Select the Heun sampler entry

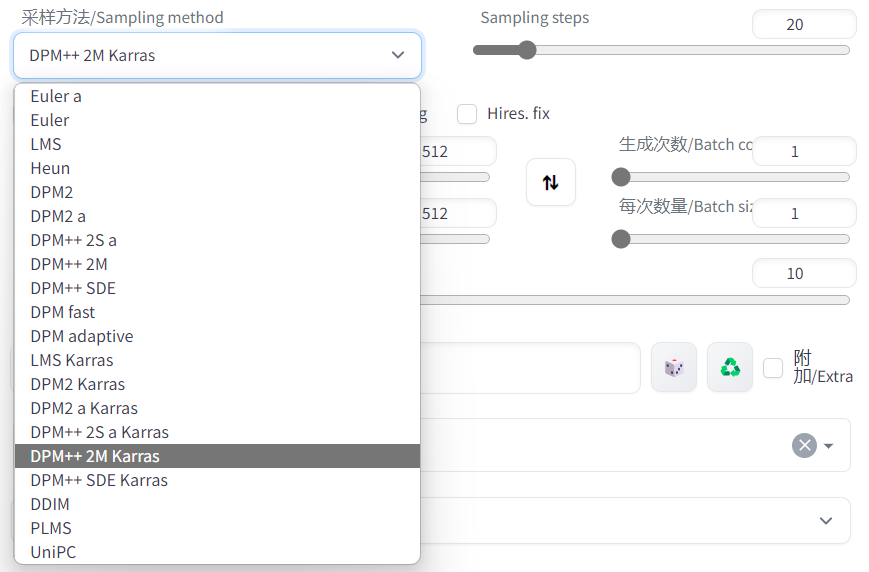tap(50, 168)
